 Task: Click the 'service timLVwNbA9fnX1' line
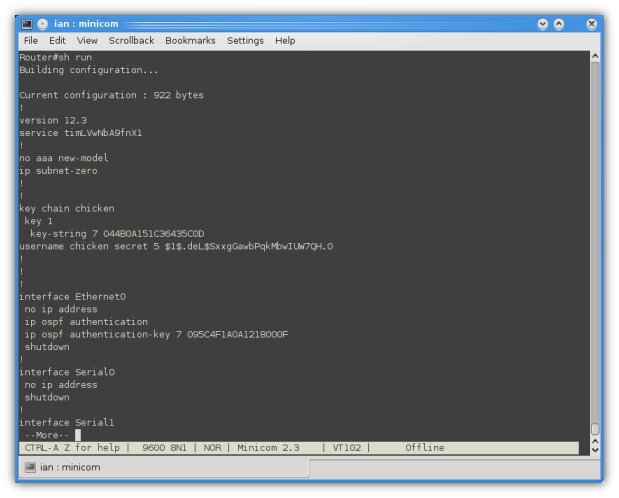point(81,133)
